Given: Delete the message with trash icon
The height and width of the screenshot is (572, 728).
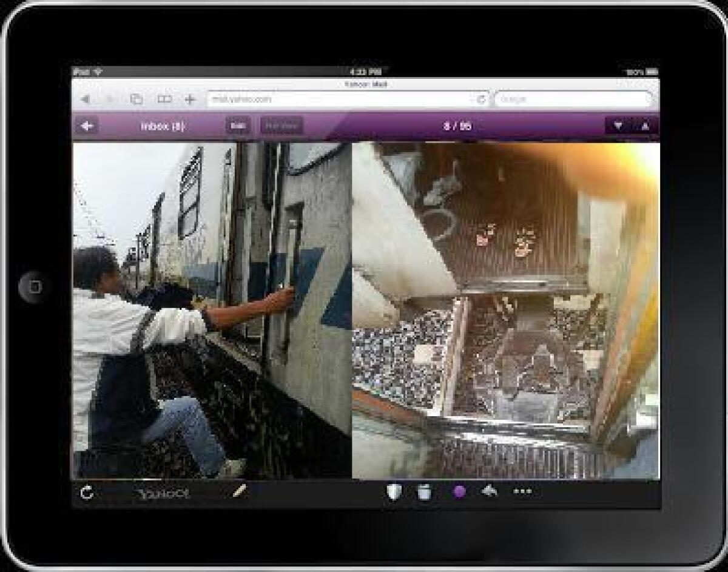Looking at the screenshot, I should click(425, 492).
